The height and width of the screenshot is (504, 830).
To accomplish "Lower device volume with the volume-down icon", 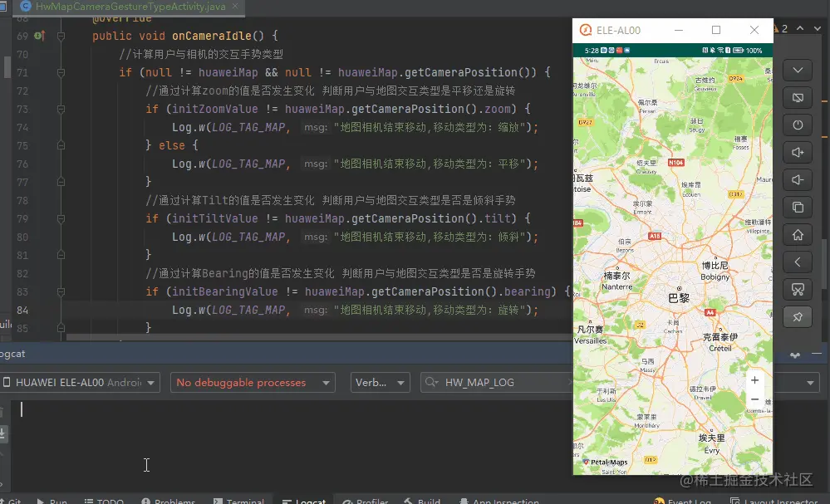I will 798,180.
